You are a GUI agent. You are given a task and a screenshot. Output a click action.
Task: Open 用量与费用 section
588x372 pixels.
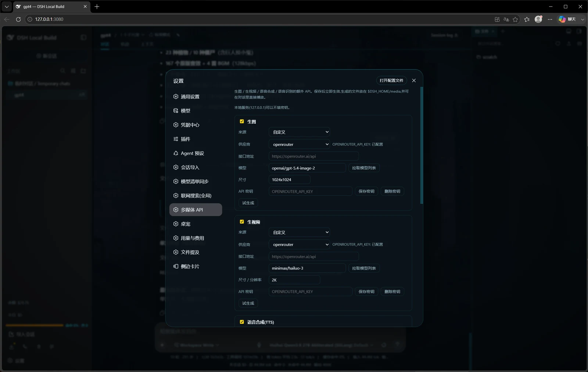[x=196, y=238]
